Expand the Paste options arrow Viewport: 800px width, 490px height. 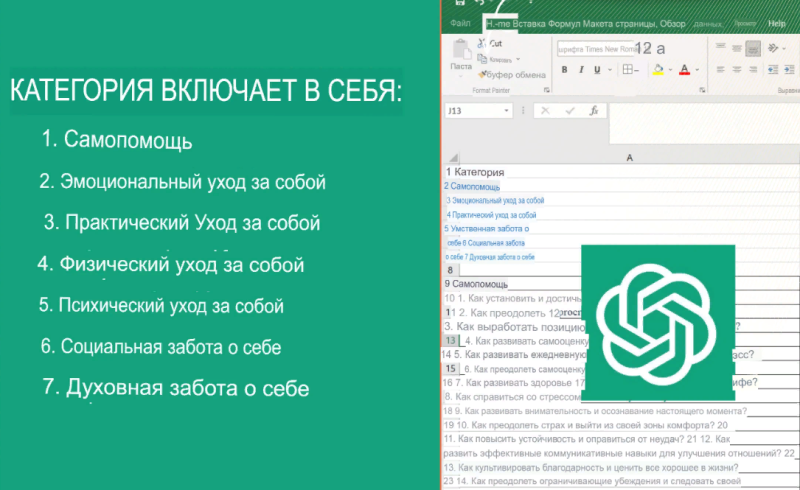461,76
